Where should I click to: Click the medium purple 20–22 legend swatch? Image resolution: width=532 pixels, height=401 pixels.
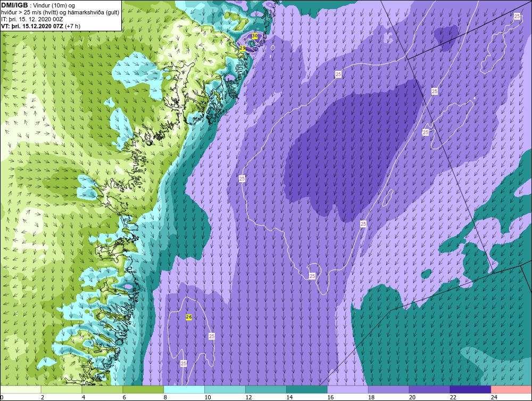click(x=429, y=389)
